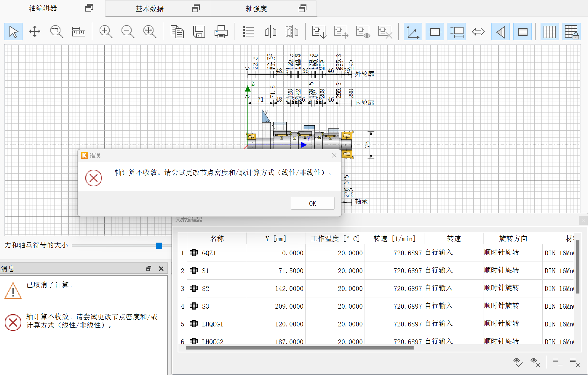Select the S2 element row
The image size is (588, 375).
click(x=376, y=289)
